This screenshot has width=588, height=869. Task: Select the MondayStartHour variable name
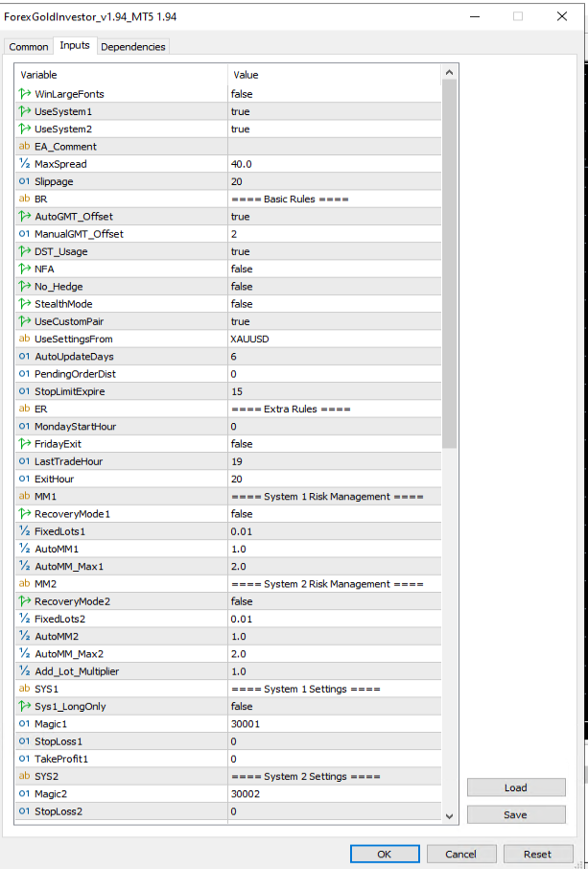76,426
